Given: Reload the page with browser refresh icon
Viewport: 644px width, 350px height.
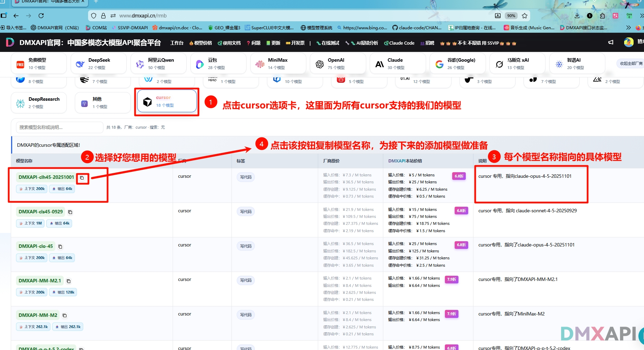Looking at the screenshot, I should point(41,16).
